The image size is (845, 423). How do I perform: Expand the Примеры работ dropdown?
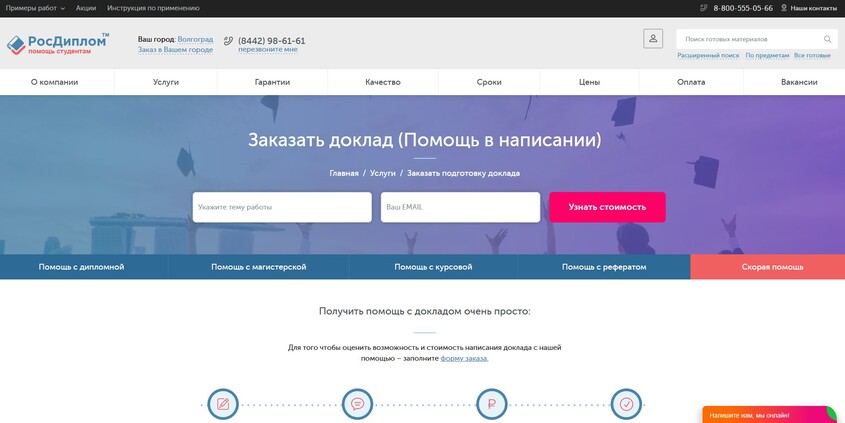click(35, 8)
